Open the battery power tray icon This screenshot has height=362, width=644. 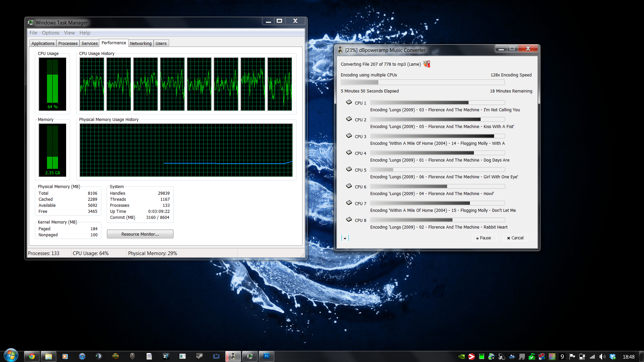[x=582, y=357]
